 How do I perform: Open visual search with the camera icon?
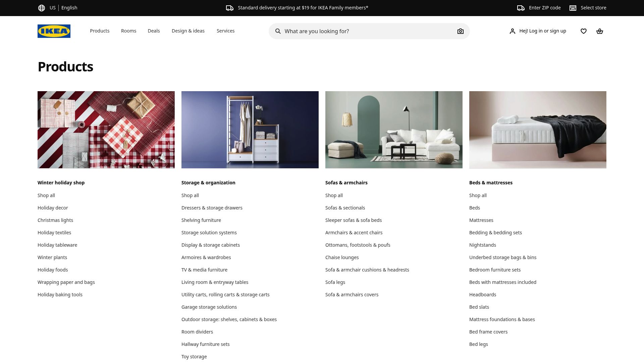[x=461, y=31]
